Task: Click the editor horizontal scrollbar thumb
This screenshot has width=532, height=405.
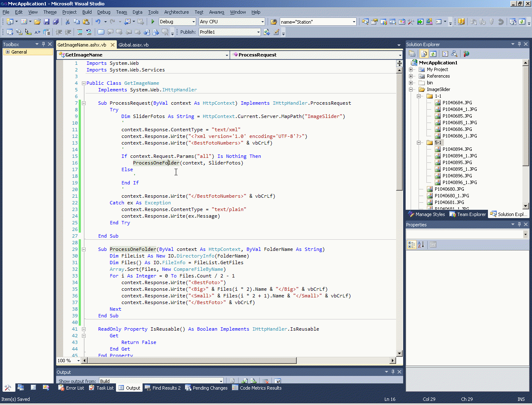Action: 192,361
